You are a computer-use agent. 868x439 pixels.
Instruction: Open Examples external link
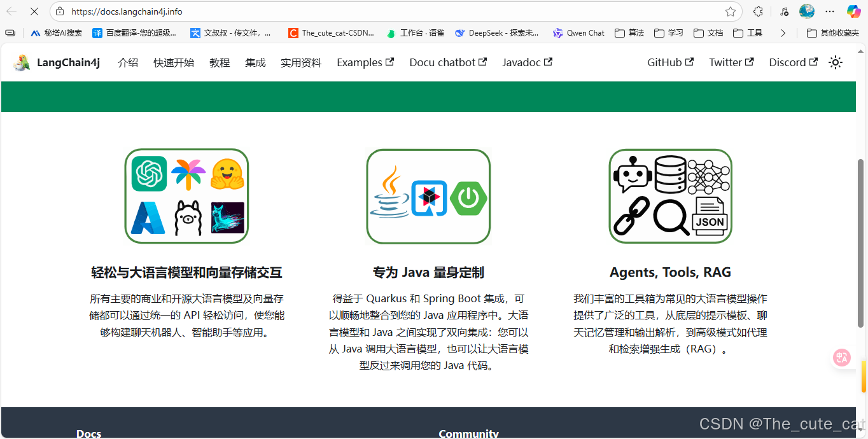(365, 62)
